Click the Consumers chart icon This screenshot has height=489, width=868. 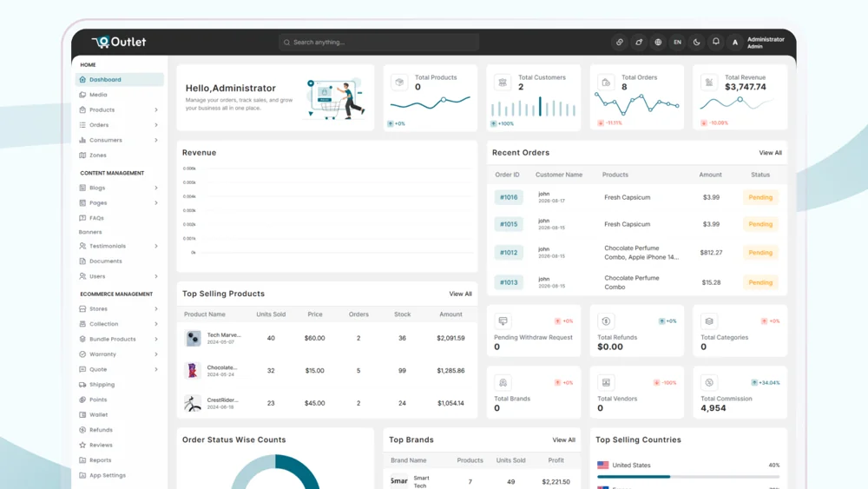(x=82, y=140)
